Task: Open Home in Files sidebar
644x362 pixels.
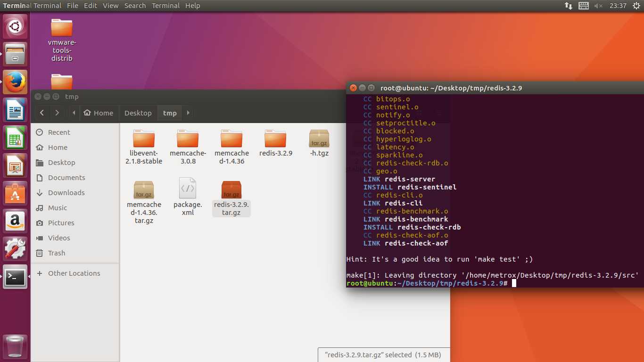Action: tap(75, 148)
